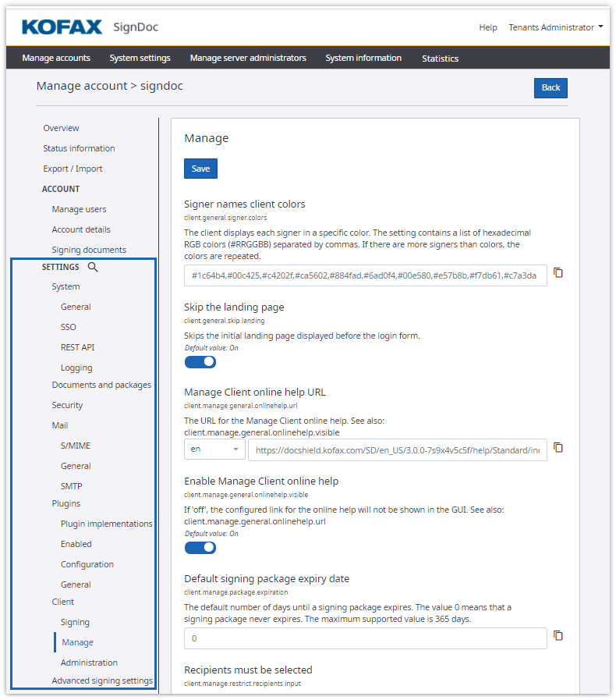Copy the signer names client colors value
Image resolution: width=616 pixels, height=700 pixels.
558,273
